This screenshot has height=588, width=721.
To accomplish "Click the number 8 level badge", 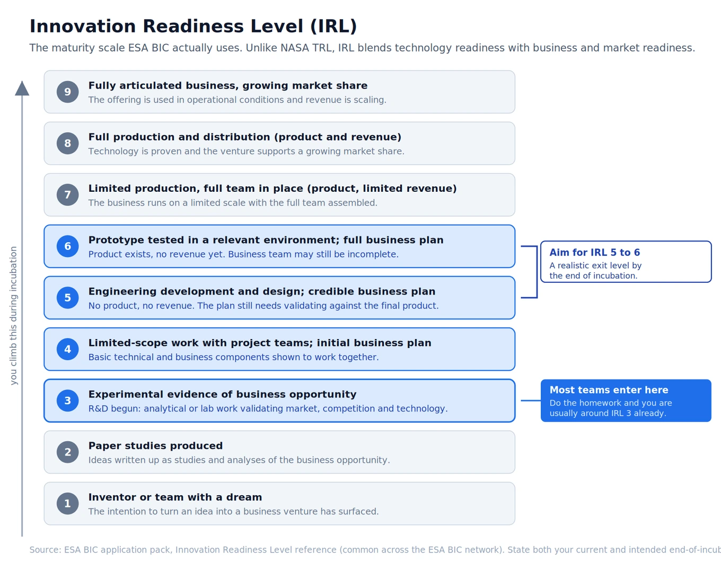I will pyautogui.click(x=67, y=143).
